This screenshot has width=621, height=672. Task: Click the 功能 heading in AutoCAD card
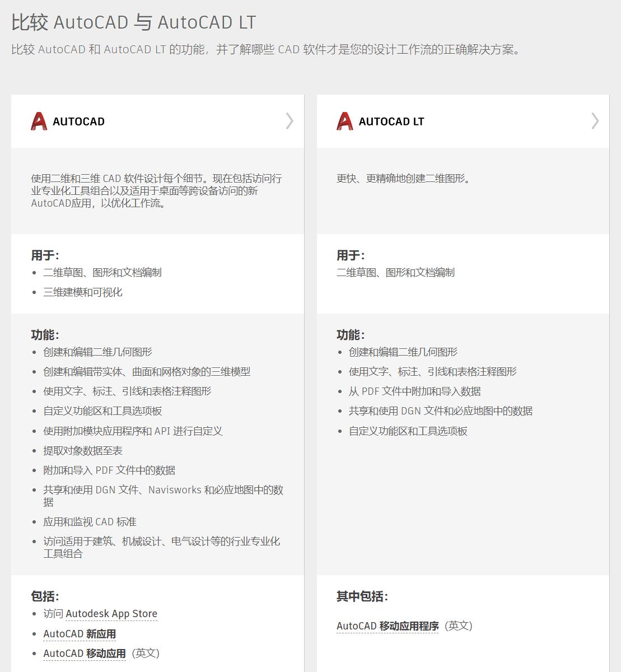click(x=45, y=335)
